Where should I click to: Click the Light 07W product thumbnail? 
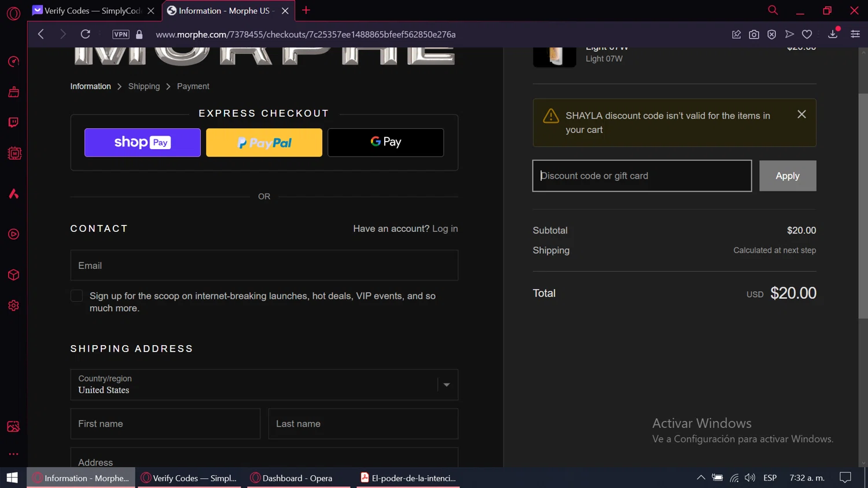pos(554,57)
